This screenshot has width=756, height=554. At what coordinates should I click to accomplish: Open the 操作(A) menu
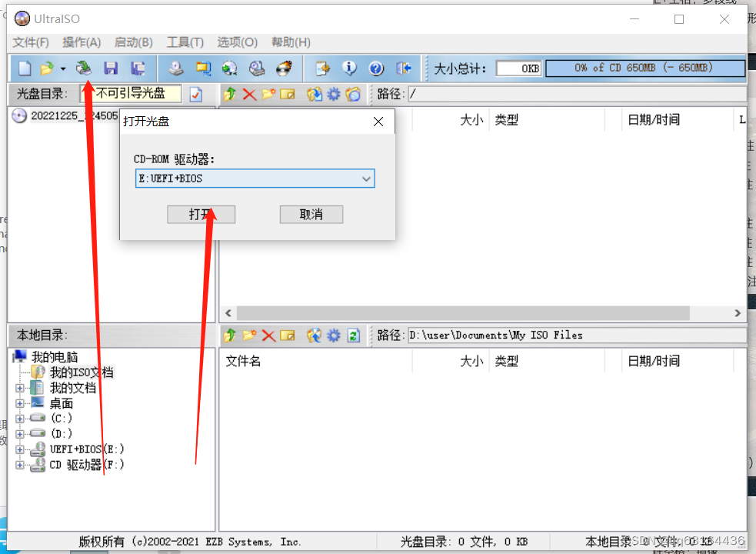pos(82,42)
